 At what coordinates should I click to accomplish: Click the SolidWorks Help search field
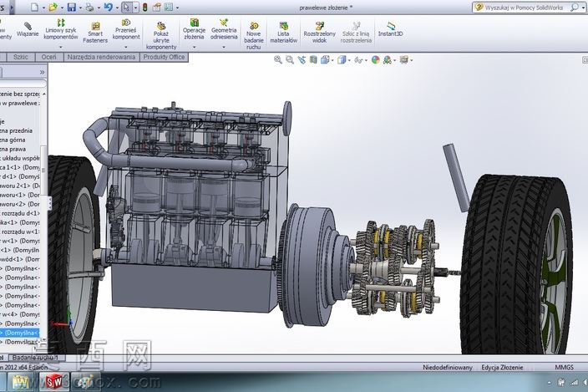tap(526, 8)
